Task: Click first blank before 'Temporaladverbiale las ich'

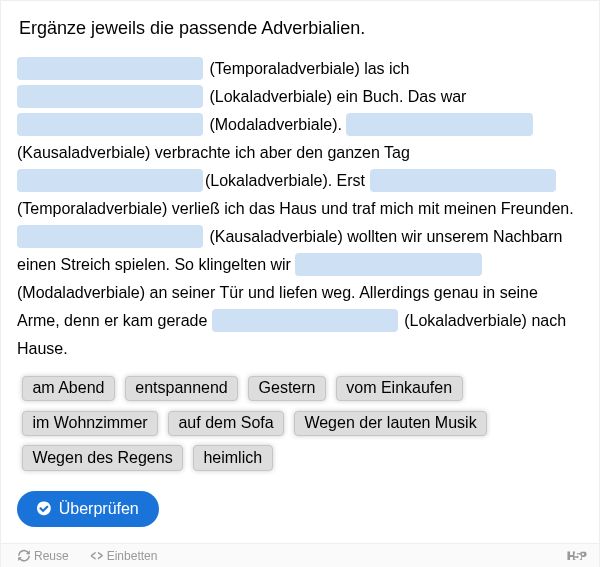Action: (x=110, y=68)
